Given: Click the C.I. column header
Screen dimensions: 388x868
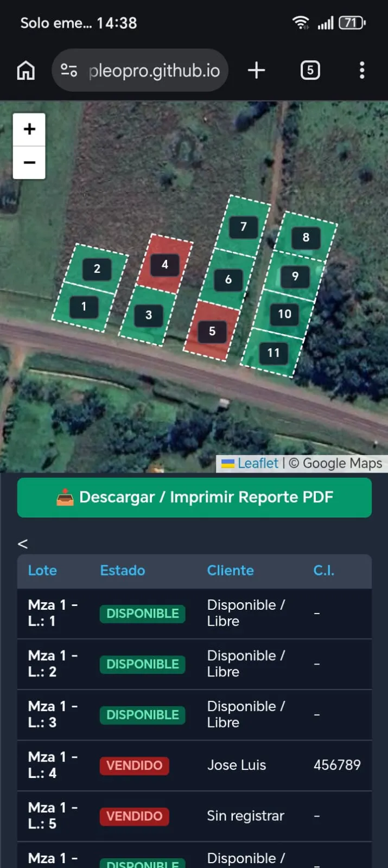Looking at the screenshot, I should 324,571.
